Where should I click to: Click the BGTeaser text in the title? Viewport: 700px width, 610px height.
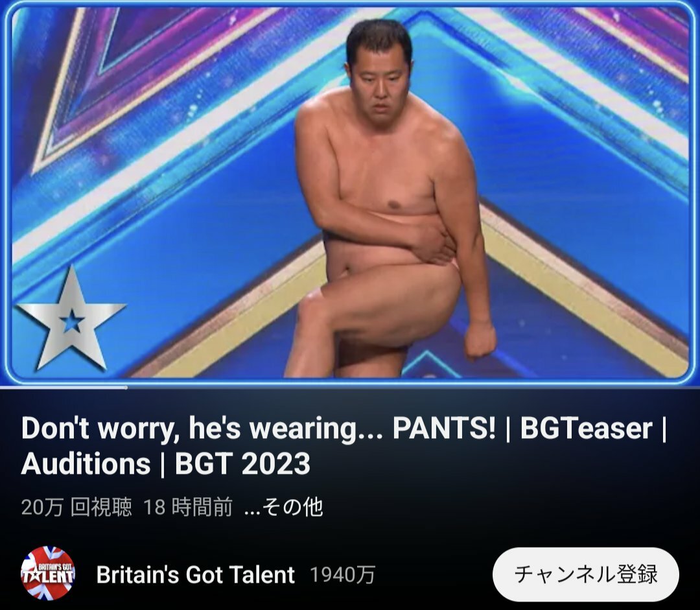click(586, 428)
